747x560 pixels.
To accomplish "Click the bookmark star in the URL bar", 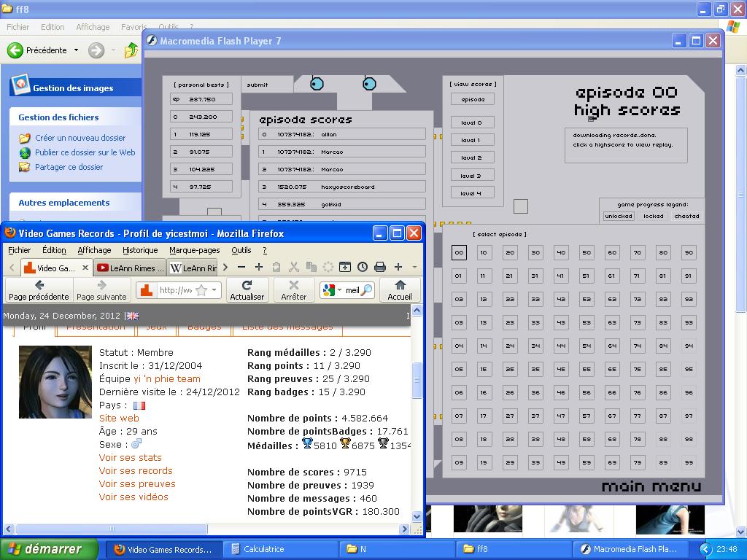I will coord(201,290).
